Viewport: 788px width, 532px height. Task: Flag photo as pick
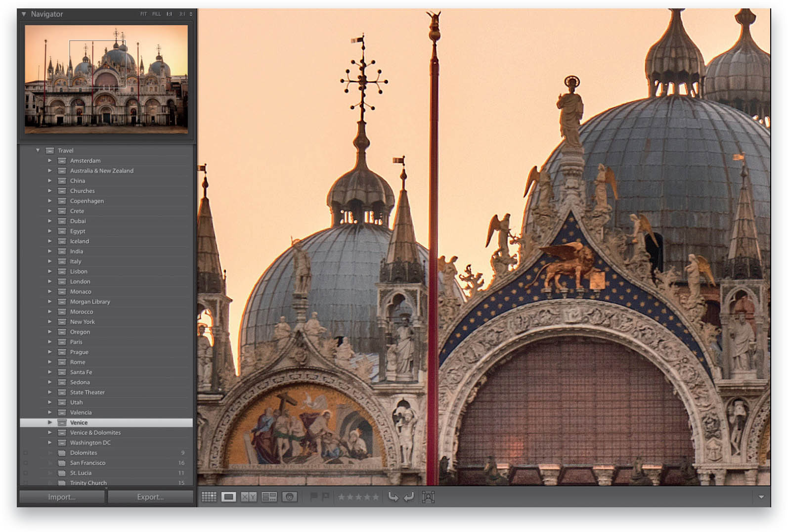point(313,496)
